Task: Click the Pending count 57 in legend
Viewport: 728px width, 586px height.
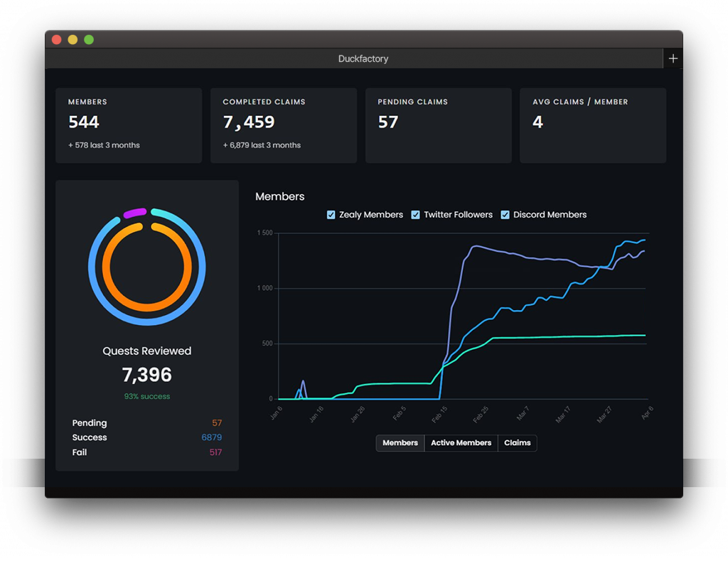Action: click(x=217, y=423)
